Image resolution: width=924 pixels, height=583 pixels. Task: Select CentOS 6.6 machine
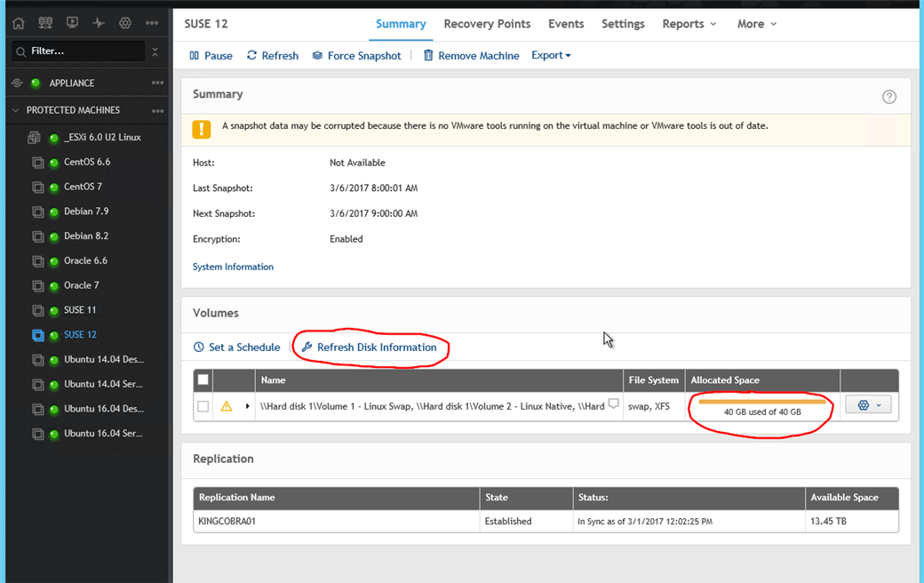click(x=87, y=162)
